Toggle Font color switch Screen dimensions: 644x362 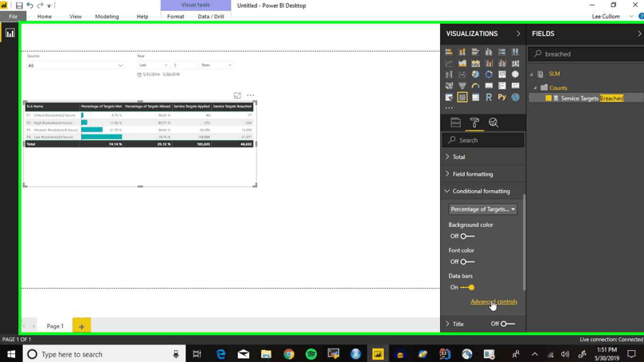467,262
